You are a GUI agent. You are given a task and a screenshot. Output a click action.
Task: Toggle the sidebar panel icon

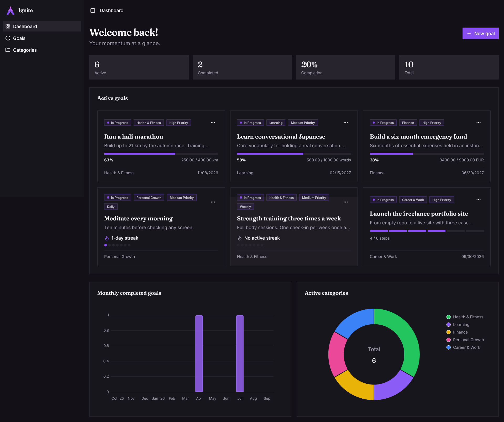93,10
